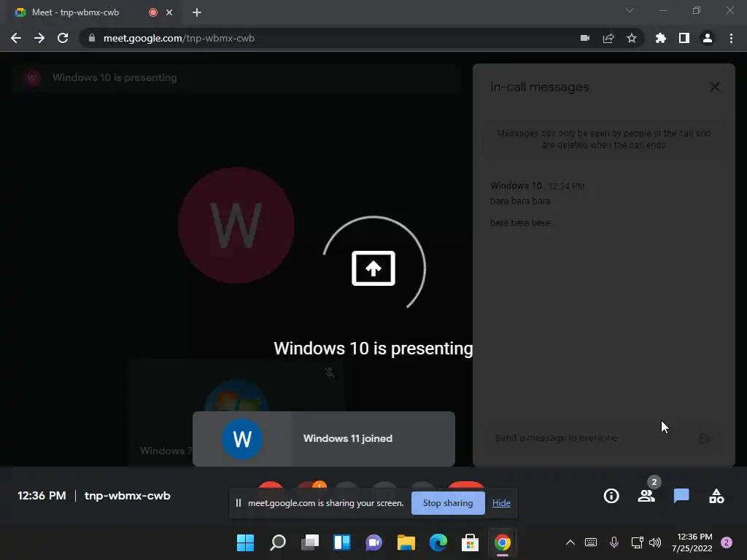Open the Activities icon

(x=716, y=496)
